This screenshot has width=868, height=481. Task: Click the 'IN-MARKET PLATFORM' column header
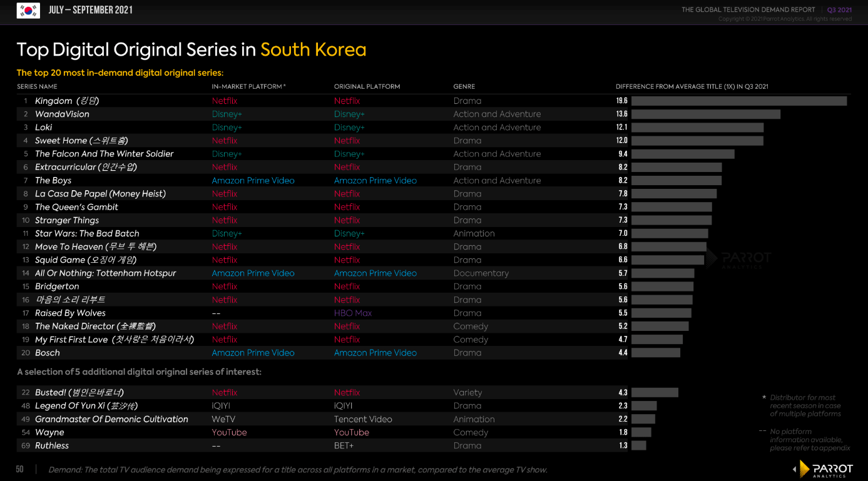click(248, 86)
